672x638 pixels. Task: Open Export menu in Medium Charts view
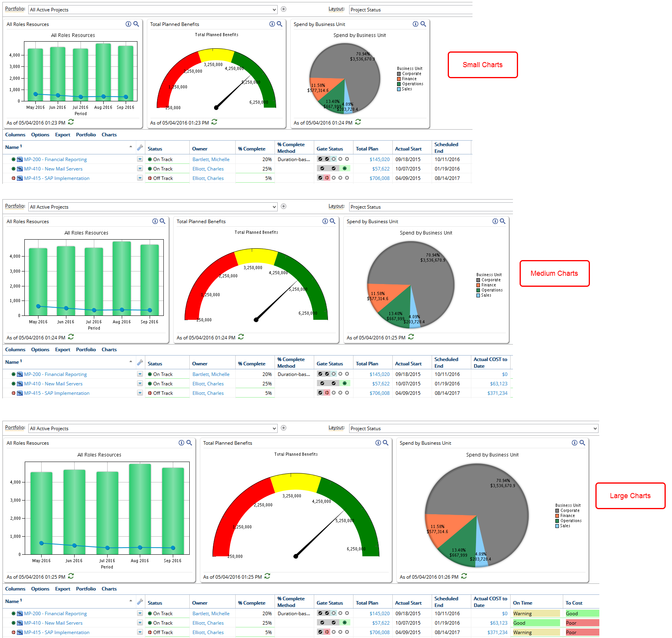pyautogui.click(x=63, y=350)
